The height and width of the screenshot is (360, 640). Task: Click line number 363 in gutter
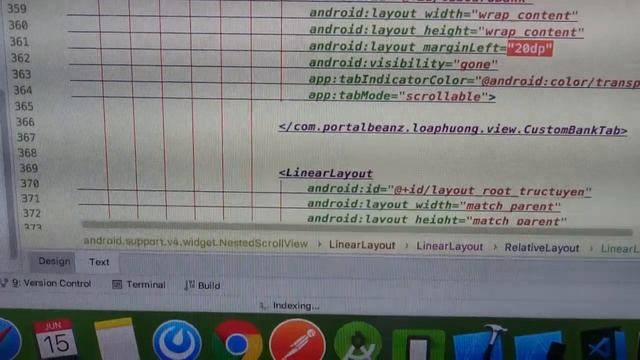22,74
